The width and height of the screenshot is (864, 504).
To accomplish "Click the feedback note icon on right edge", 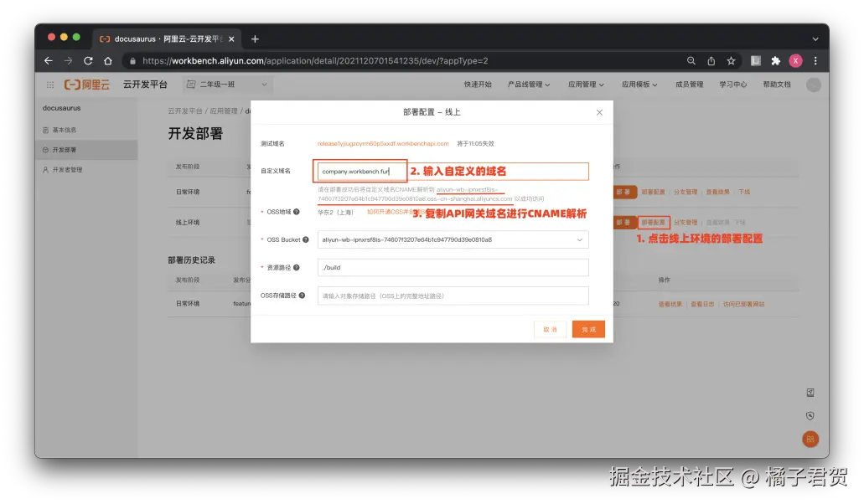I will click(x=810, y=393).
